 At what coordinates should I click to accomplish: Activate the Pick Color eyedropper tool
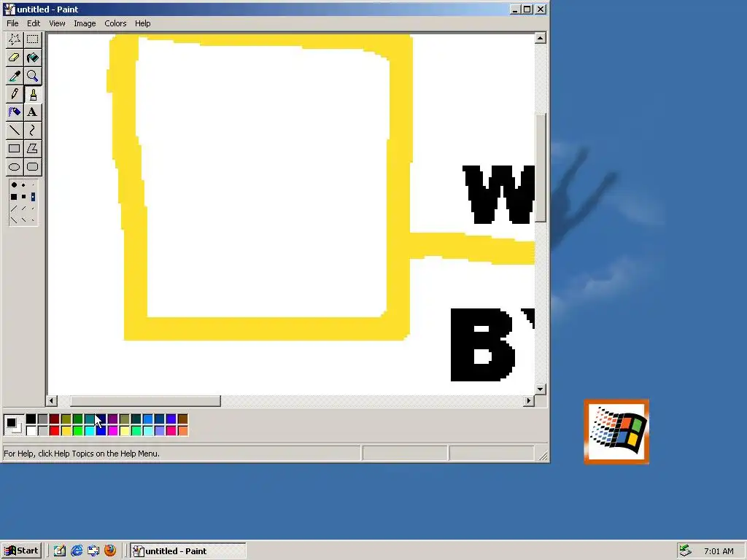coord(15,76)
